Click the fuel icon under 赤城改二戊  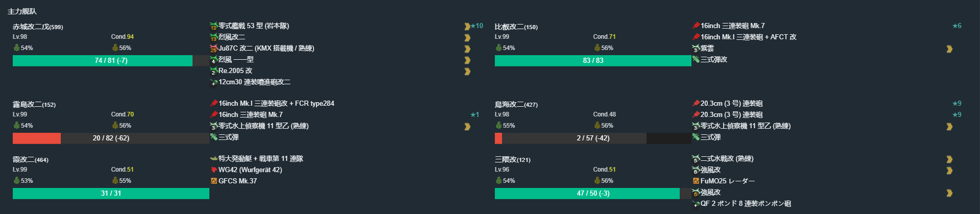16,48
